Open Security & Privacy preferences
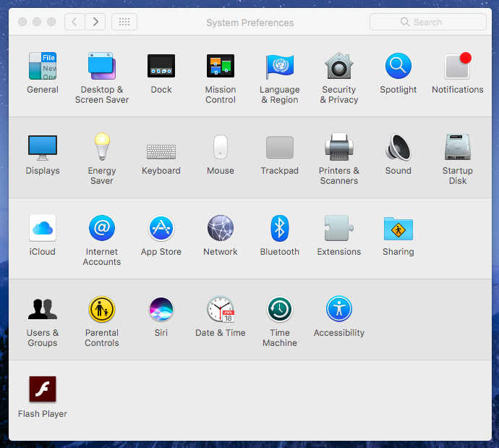Screen dimensions: 499x448 339,66
